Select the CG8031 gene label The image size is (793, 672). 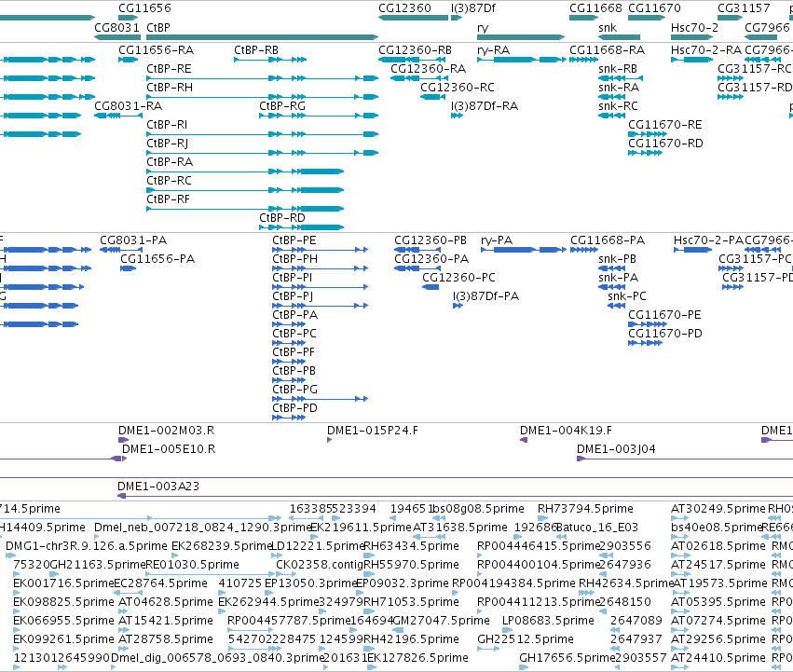click(x=116, y=27)
